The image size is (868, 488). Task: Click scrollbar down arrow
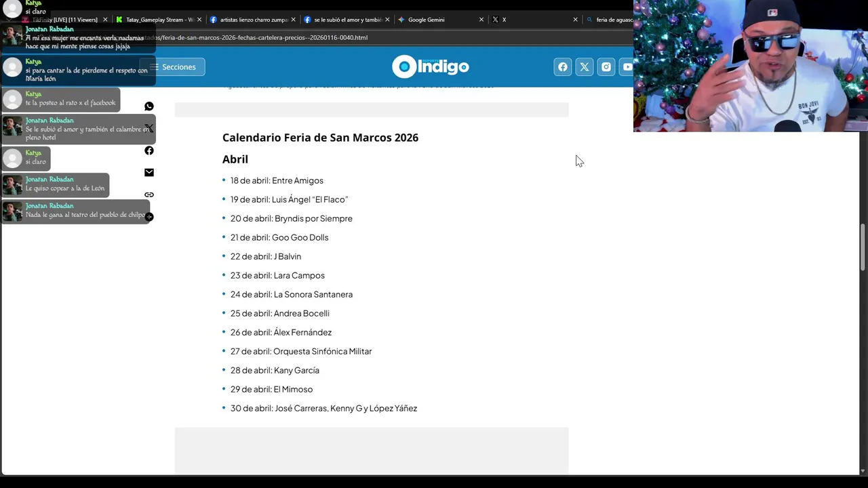point(863,470)
